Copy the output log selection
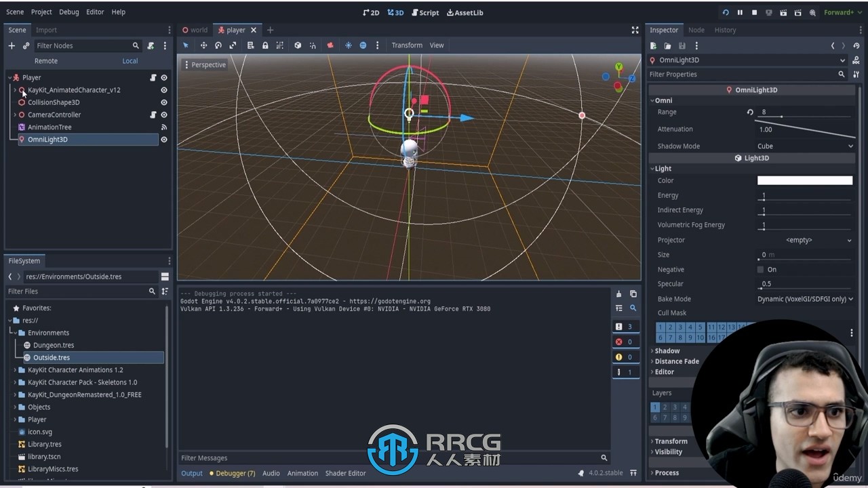This screenshot has width=868, height=488. (633, 294)
